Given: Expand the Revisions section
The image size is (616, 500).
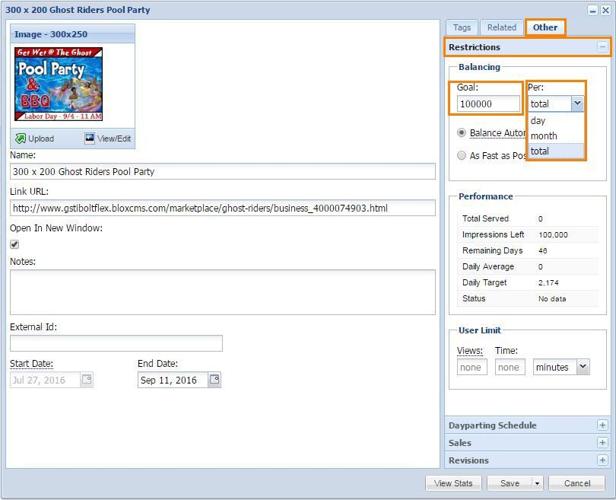Looking at the screenshot, I should pyautogui.click(x=602, y=460).
